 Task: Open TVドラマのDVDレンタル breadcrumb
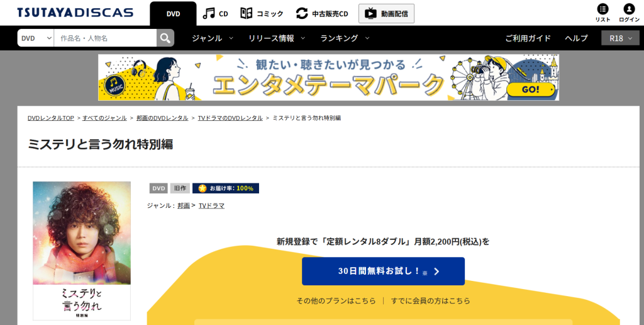pyautogui.click(x=230, y=118)
